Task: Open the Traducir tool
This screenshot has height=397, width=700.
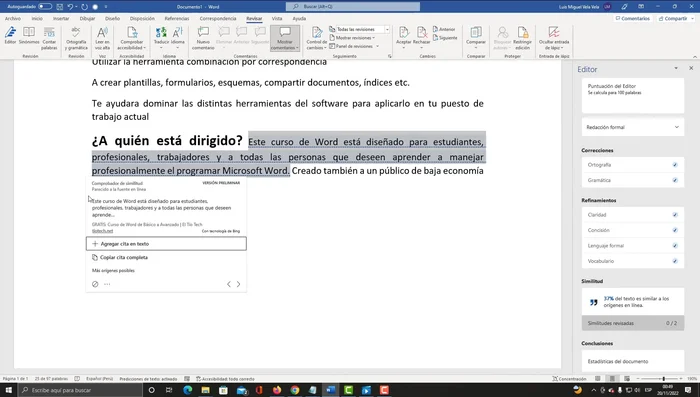Action: click(x=161, y=38)
